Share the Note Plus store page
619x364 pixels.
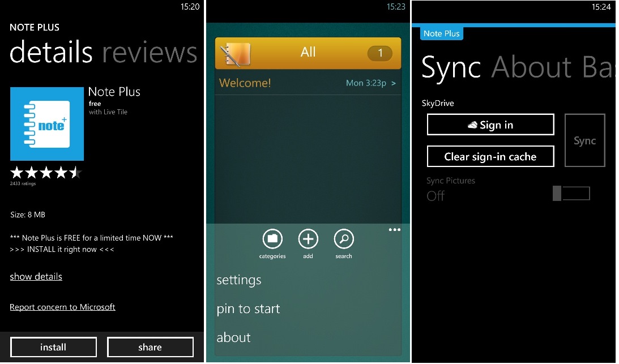click(x=150, y=347)
